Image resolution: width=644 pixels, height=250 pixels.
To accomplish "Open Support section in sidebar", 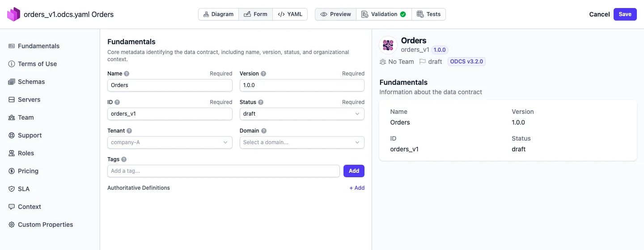I will click(x=50, y=135).
